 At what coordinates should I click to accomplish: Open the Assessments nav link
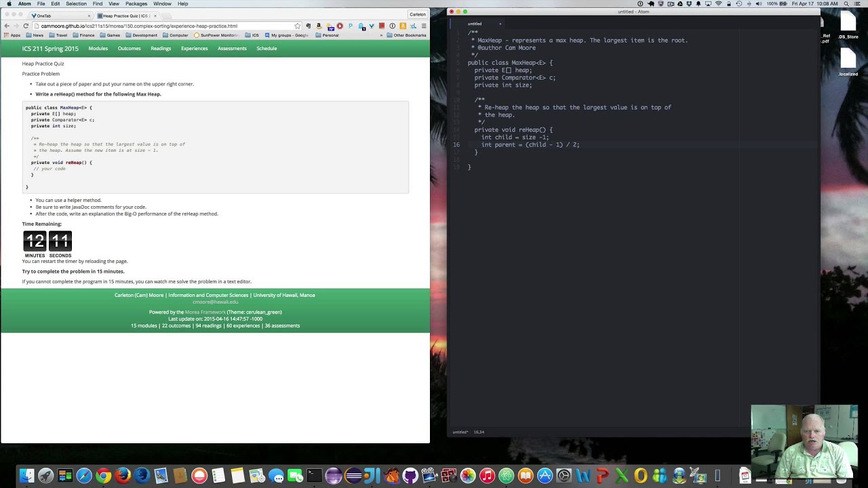(232, 49)
